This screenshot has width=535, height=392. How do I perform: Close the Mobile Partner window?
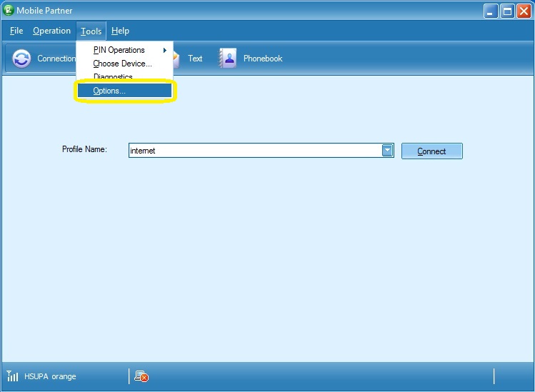(524, 11)
